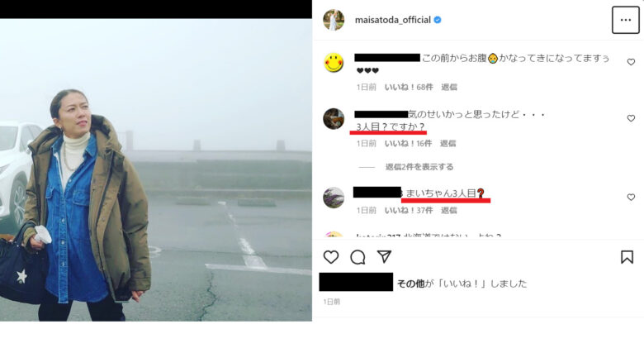Open smiley face commenter avatar
The height and width of the screenshot is (348, 644).
pyautogui.click(x=334, y=63)
